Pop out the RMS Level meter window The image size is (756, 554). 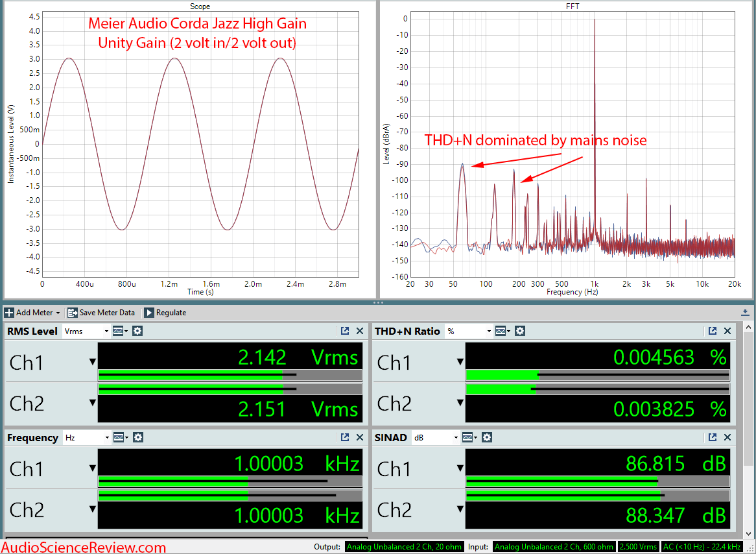(x=345, y=331)
